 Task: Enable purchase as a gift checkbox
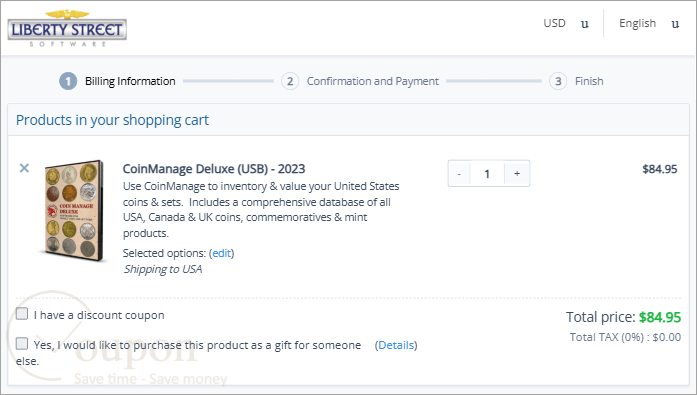click(22, 343)
